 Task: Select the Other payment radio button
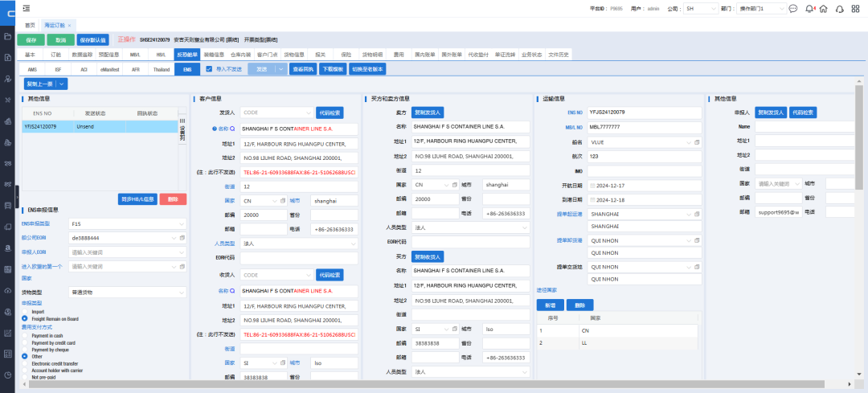coord(24,357)
